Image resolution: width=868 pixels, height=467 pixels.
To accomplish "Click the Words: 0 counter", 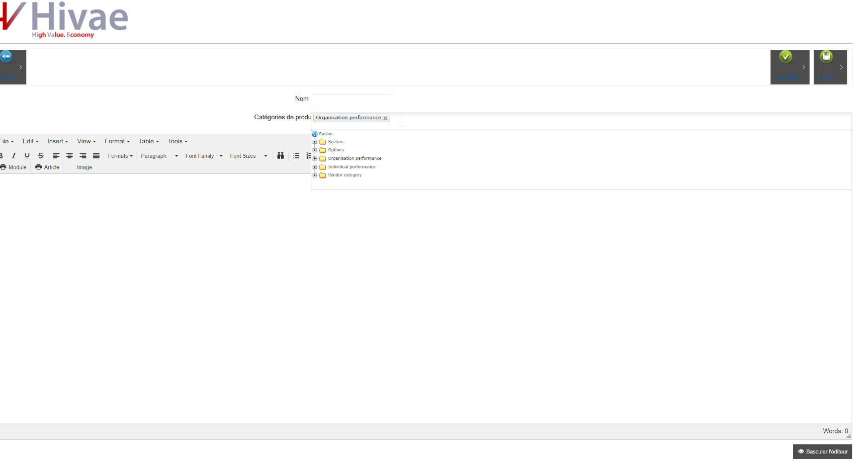I will (835, 431).
